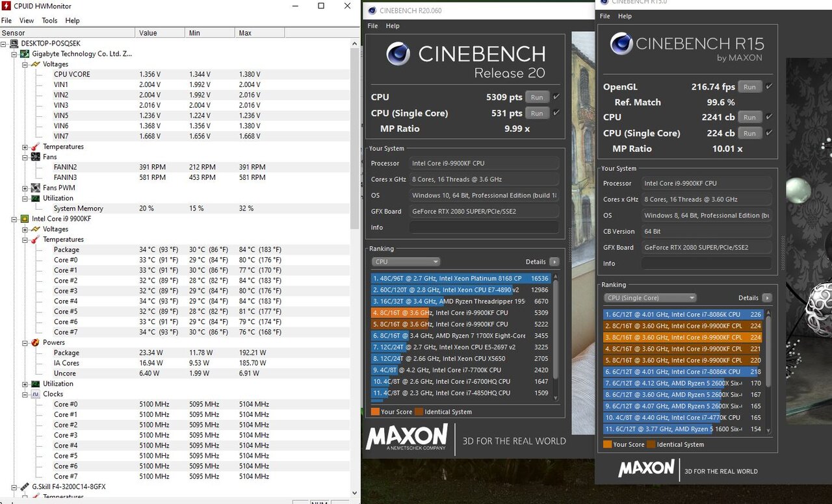Select the FANIN2 fan row

pos(175,167)
